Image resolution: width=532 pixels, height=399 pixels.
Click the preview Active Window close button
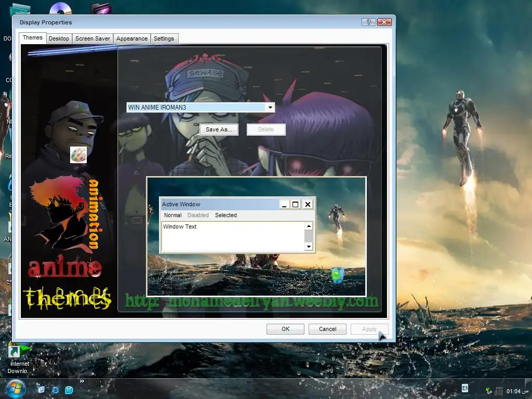[308, 204]
